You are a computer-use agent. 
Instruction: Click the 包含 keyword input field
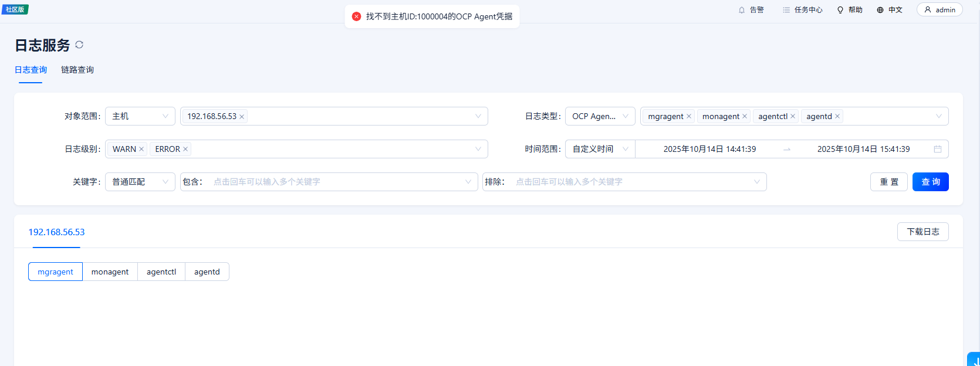click(334, 182)
